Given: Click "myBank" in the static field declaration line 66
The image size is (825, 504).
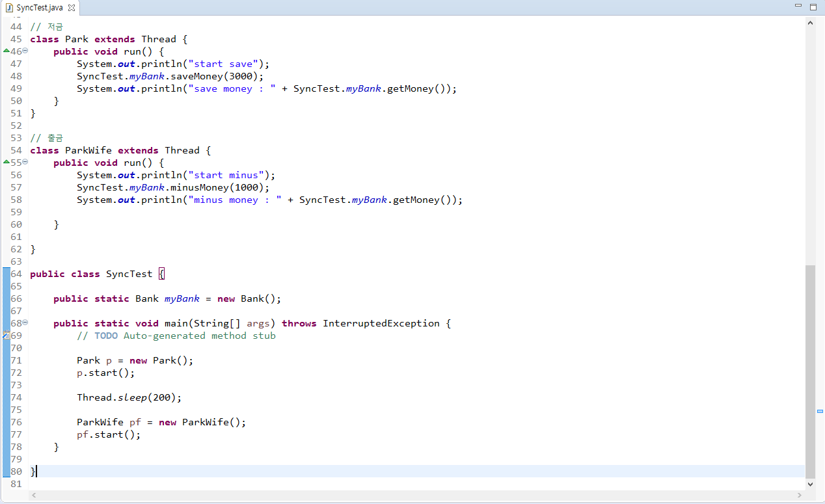Looking at the screenshot, I should point(182,298).
